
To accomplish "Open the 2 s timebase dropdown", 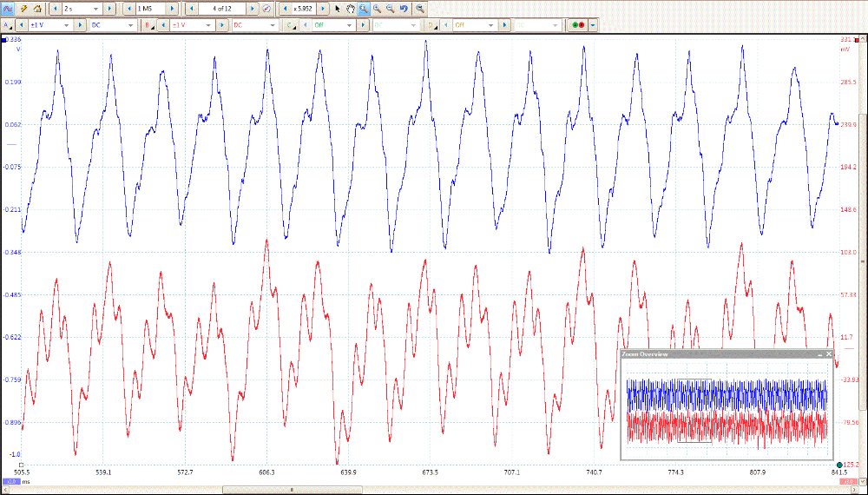I will [x=95, y=8].
